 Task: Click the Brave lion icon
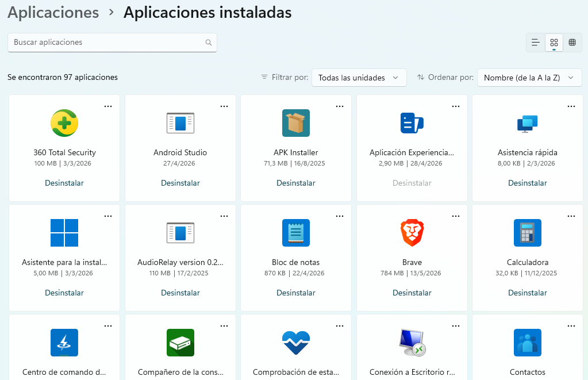click(412, 233)
